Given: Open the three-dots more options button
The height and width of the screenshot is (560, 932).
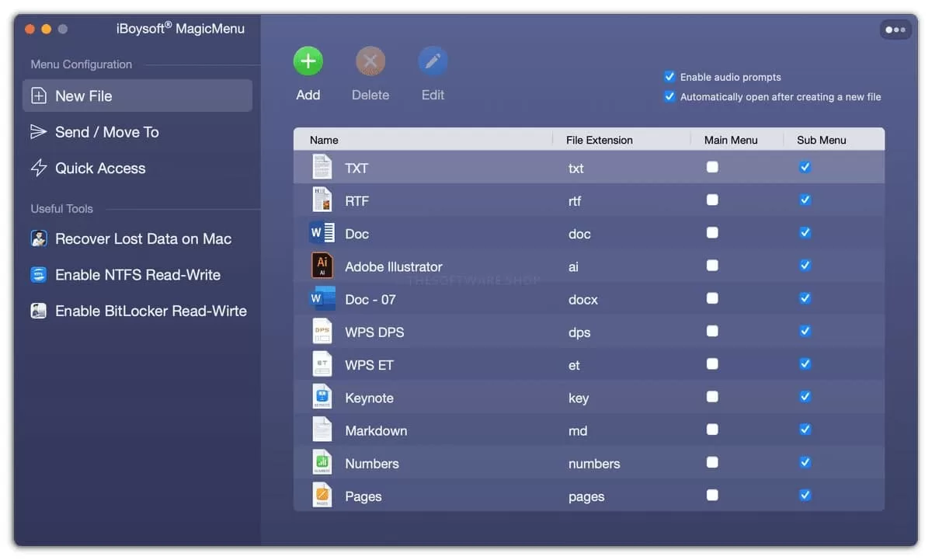Looking at the screenshot, I should [895, 30].
